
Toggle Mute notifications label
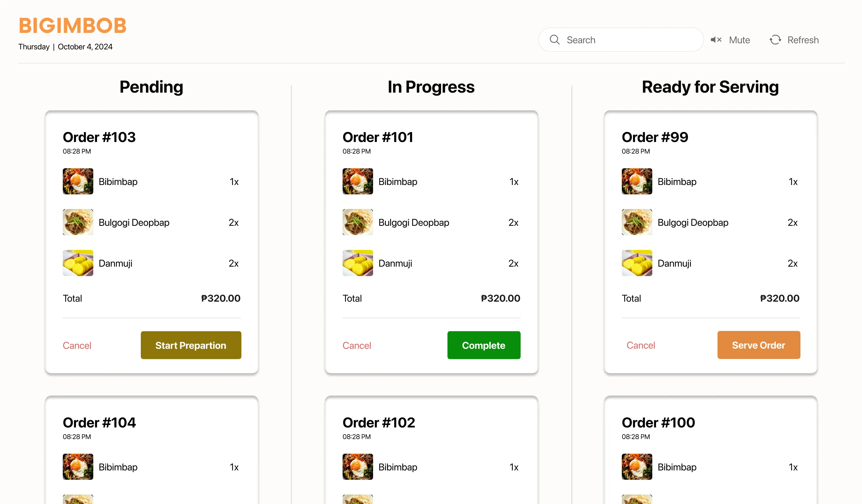[x=739, y=40]
